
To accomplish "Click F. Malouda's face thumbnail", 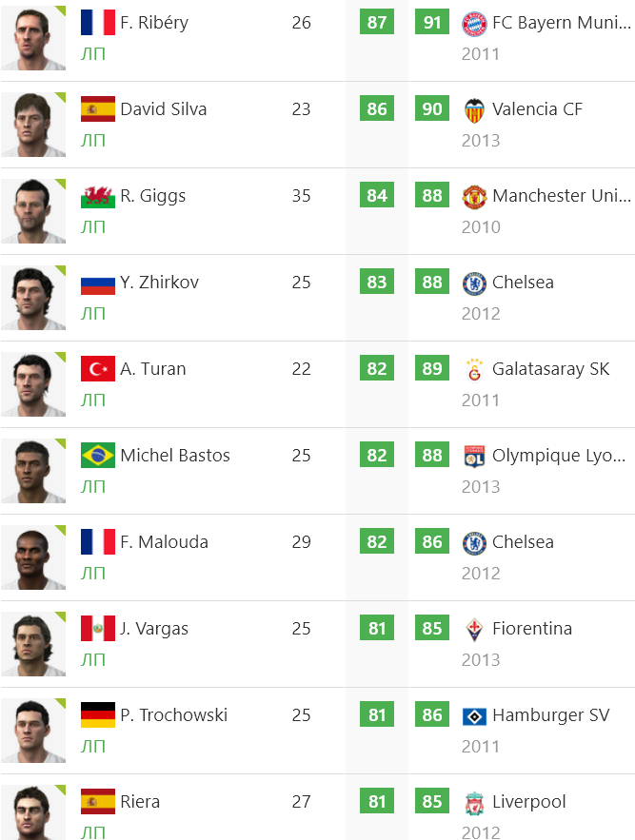I will point(33,557).
